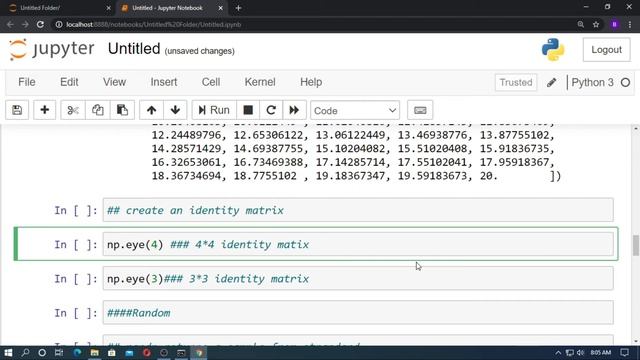The height and width of the screenshot is (360, 640).
Task: Rename the notebook title Untitled
Action: pos(134,49)
